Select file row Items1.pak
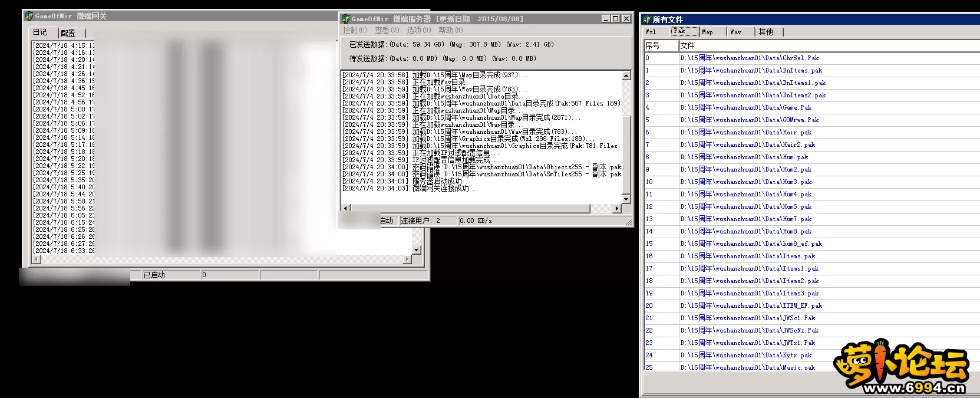Screen dimensions: 980x398 pyautogui.click(x=811, y=268)
